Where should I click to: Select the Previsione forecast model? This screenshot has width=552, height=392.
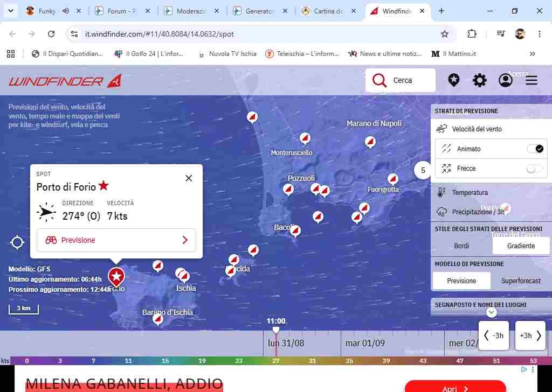461,281
